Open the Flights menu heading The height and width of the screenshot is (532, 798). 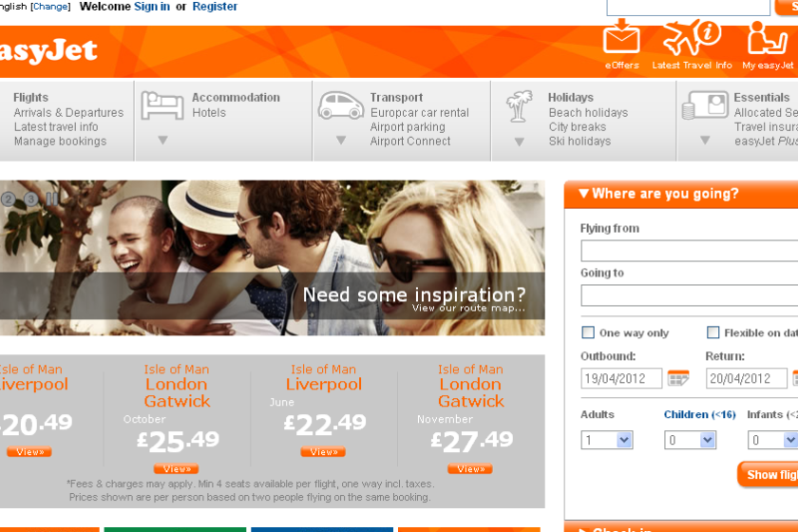31,97
